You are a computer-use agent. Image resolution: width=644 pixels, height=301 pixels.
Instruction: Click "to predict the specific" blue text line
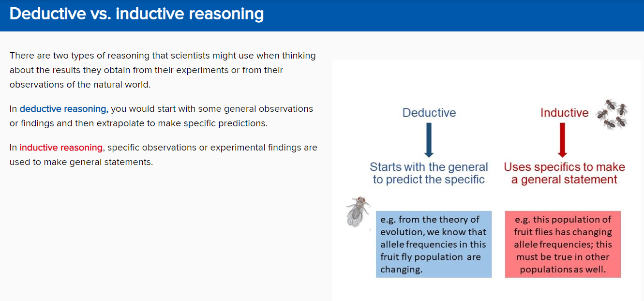tap(429, 180)
